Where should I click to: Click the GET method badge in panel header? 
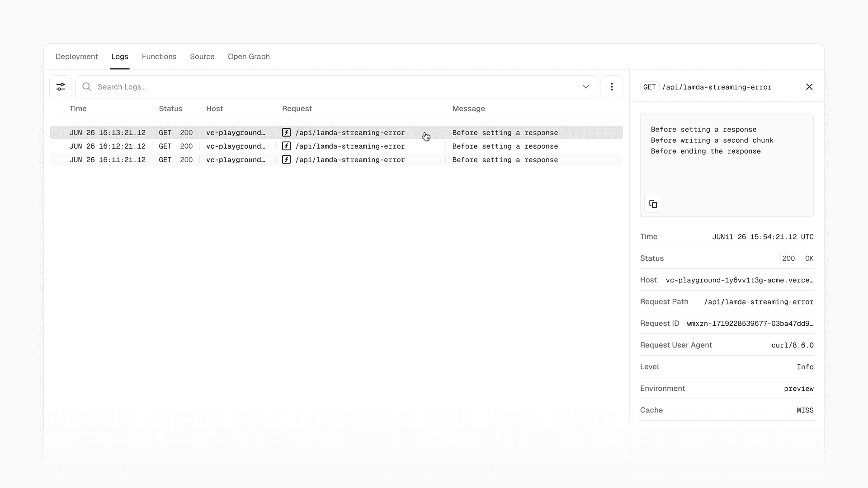point(649,87)
